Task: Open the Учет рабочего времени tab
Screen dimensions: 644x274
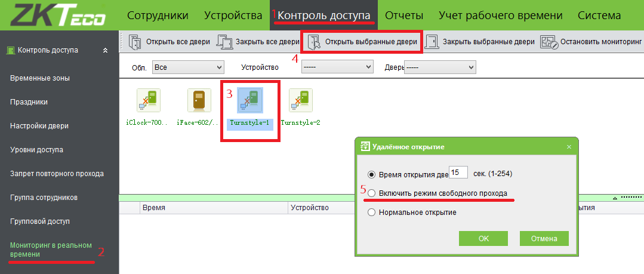Action: click(501, 16)
